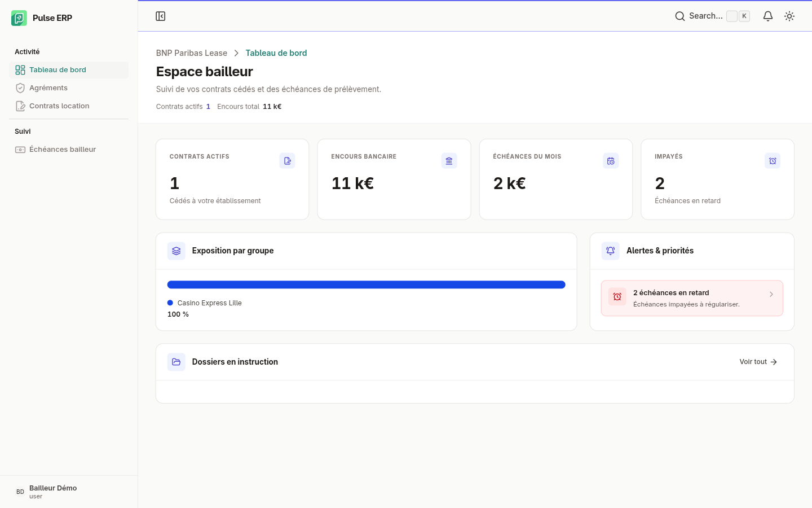This screenshot has width=812, height=508.
Task: Open notifications bell icon
Action: click(768, 16)
